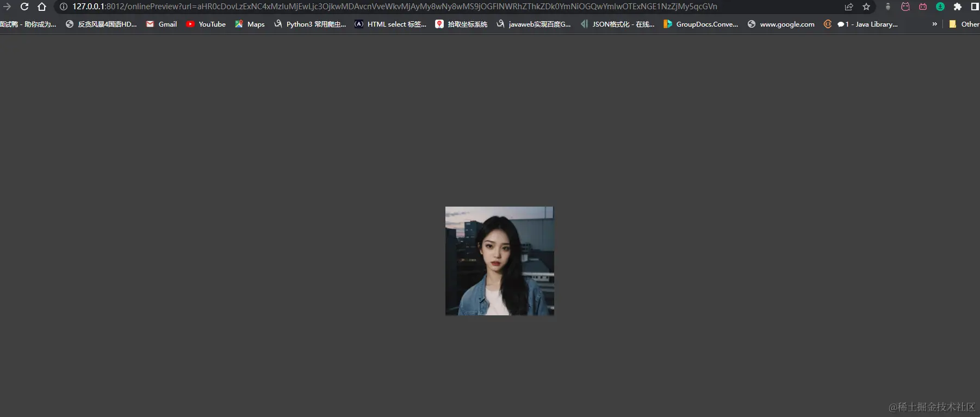This screenshot has width=980, height=417.
Task: Open the GroupDocs.Conve... bookmark
Action: [701, 24]
